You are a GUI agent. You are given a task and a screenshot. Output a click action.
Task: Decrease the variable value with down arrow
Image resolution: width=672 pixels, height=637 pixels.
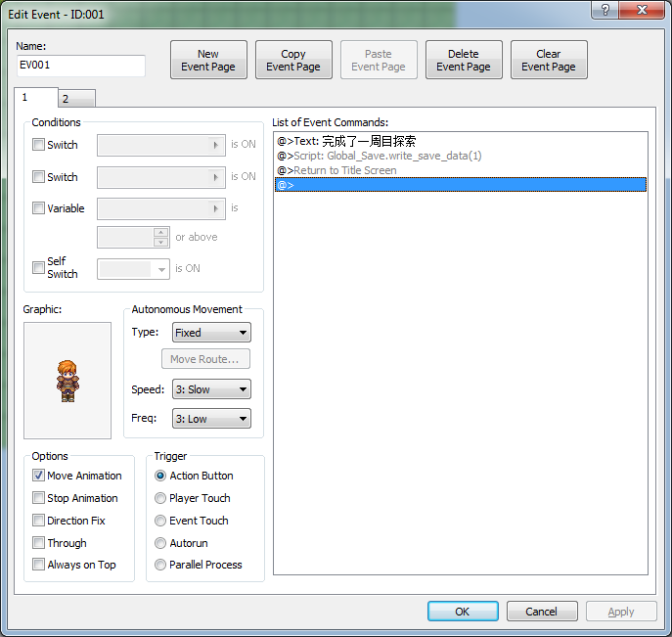[160, 243]
